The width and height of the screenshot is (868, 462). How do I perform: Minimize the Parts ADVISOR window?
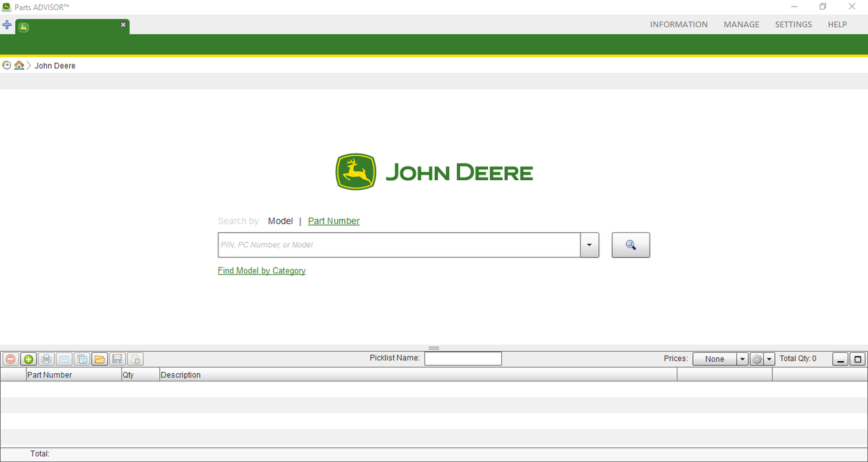(794, 7)
